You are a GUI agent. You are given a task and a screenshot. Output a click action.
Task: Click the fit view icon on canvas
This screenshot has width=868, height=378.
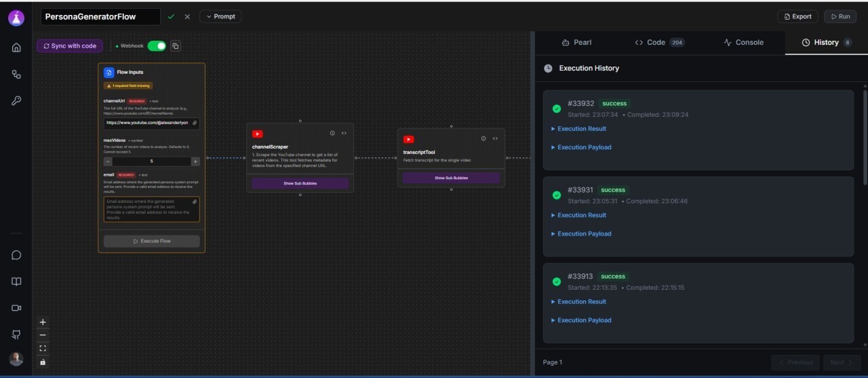pos(43,348)
